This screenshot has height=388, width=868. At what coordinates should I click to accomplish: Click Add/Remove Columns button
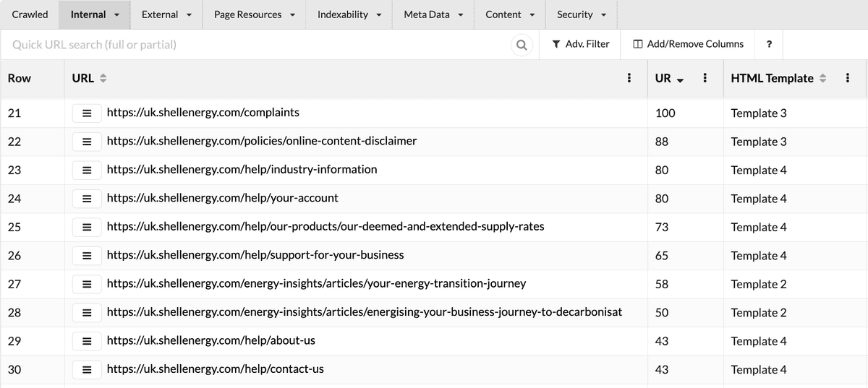pos(688,44)
